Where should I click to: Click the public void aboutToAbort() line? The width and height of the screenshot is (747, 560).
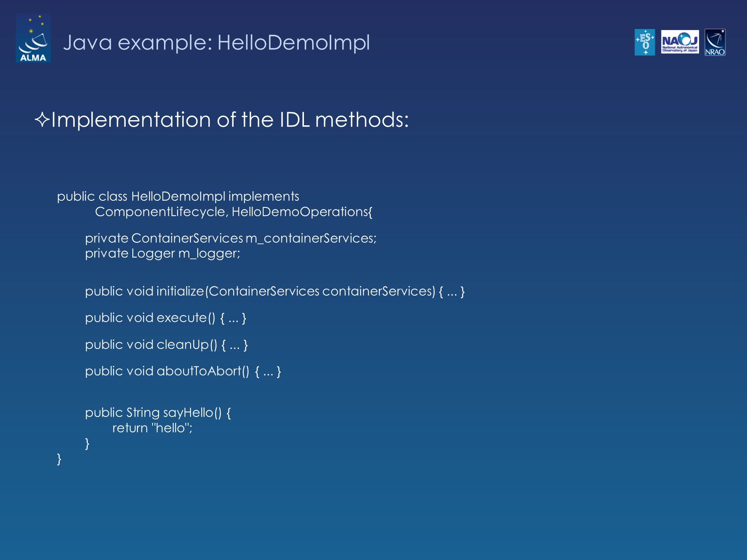point(183,371)
